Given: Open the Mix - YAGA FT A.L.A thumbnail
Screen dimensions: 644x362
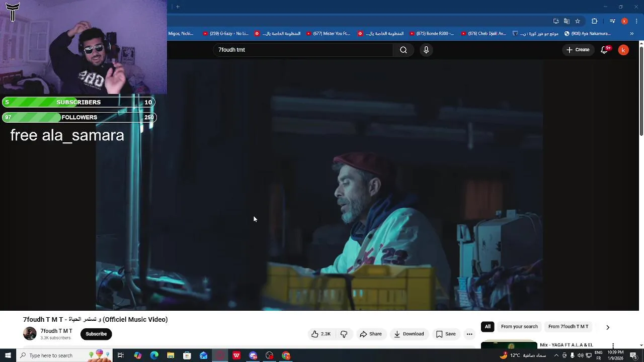Looking at the screenshot, I should [x=509, y=345].
